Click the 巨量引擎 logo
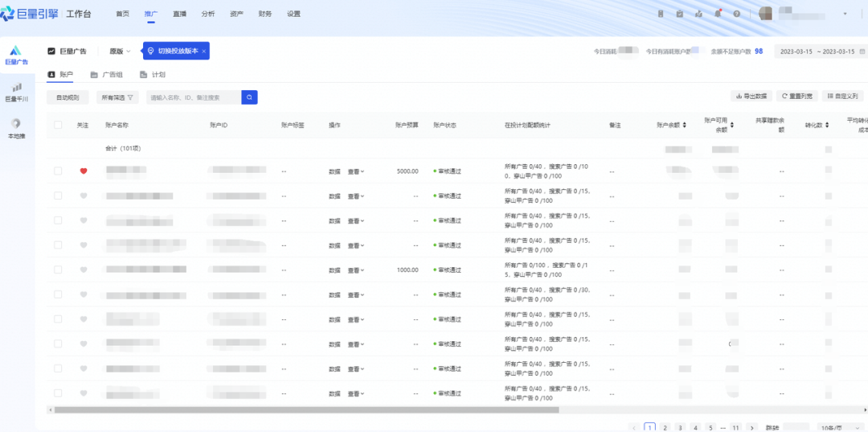 (x=29, y=14)
